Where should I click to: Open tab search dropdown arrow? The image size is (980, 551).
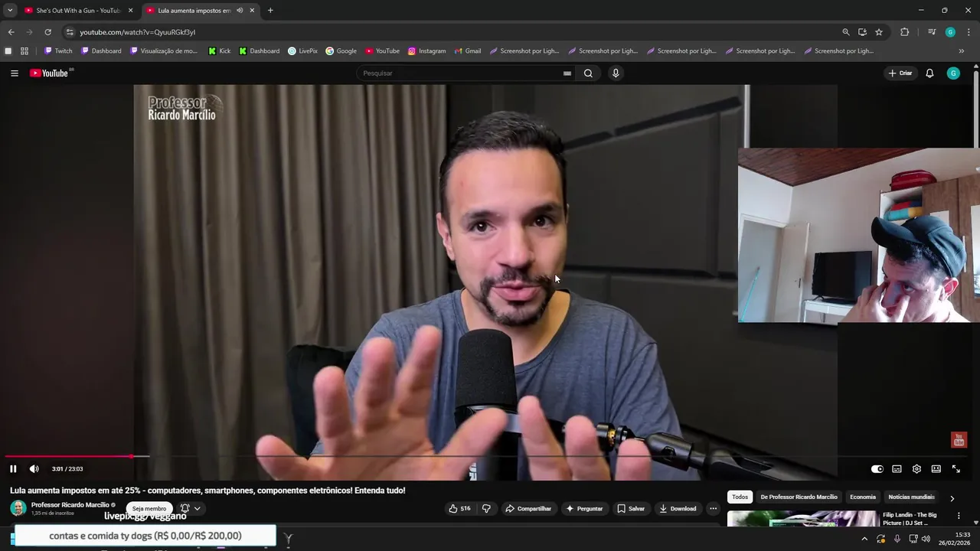[x=10, y=11]
